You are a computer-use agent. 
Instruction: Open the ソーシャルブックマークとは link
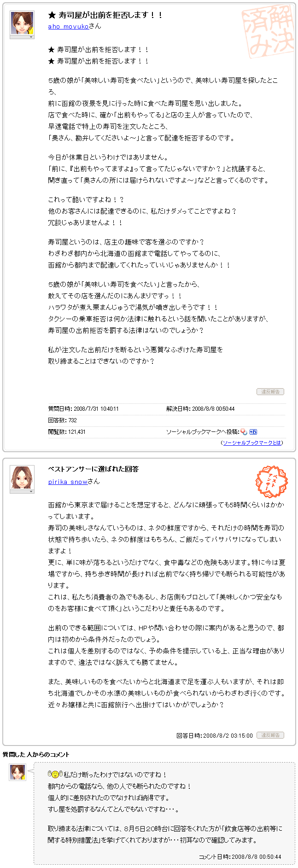[x=252, y=443]
